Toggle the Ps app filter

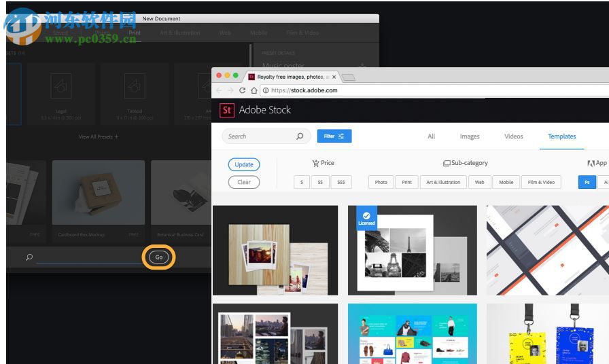tap(587, 182)
